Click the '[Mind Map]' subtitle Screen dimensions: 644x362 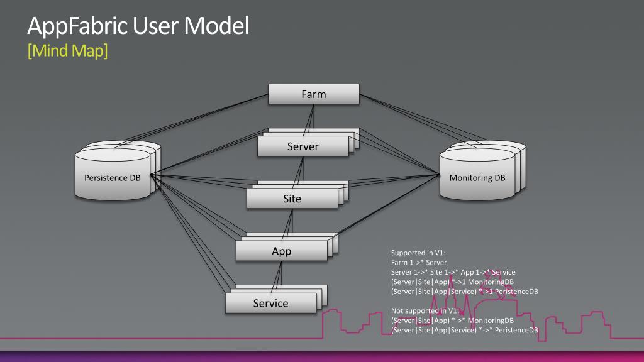(x=68, y=51)
